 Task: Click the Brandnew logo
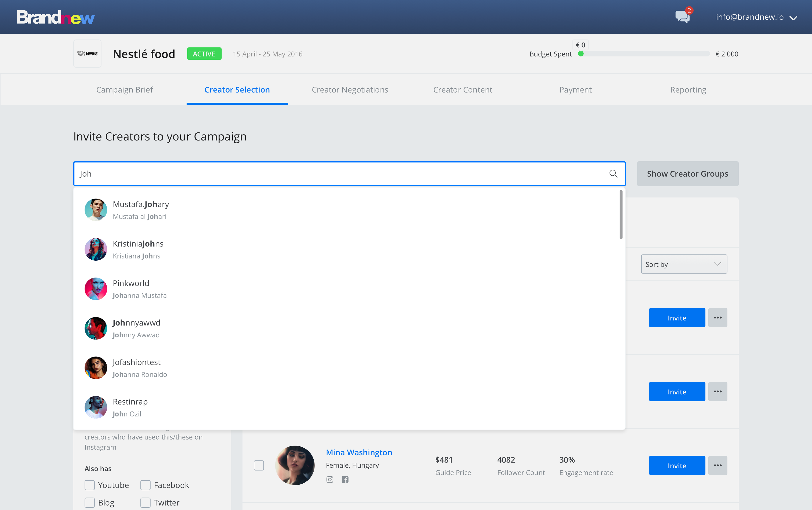click(x=56, y=17)
